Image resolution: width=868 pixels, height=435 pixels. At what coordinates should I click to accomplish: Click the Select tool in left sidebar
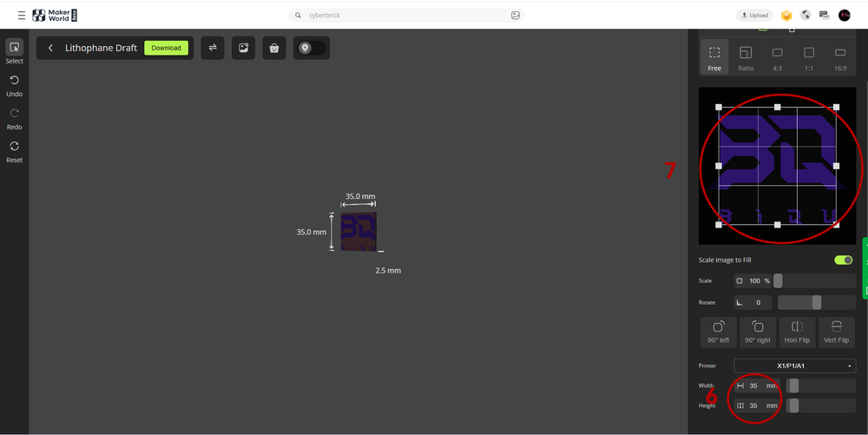click(x=14, y=52)
